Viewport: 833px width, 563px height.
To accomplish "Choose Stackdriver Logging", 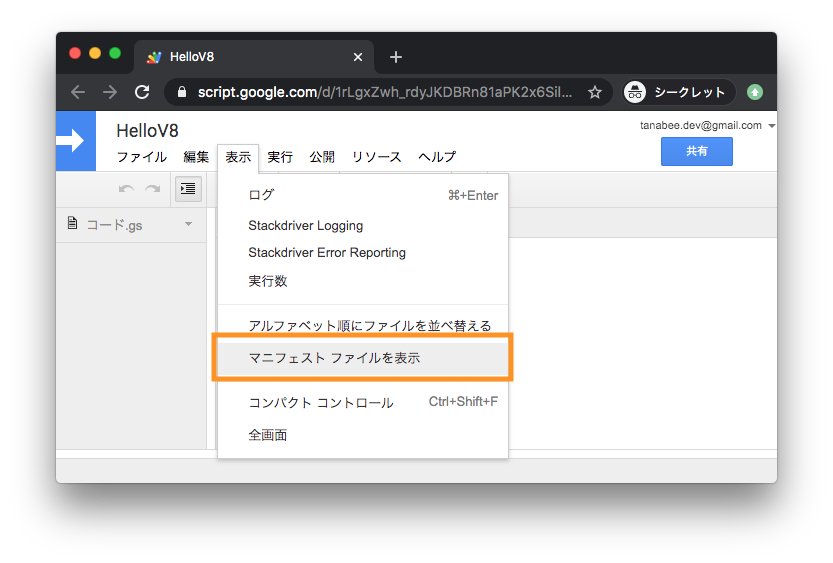I will [x=363, y=226].
